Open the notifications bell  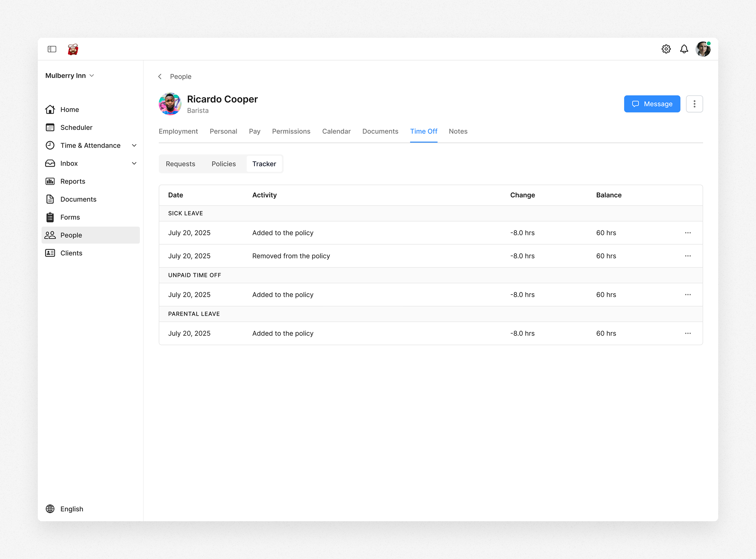click(684, 49)
